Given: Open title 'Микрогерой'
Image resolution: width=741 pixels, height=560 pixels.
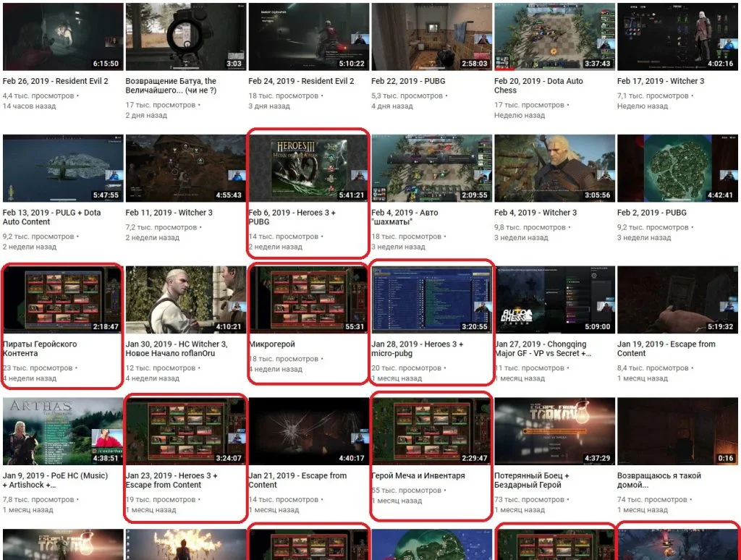Looking at the screenshot, I should [x=272, y=344].
